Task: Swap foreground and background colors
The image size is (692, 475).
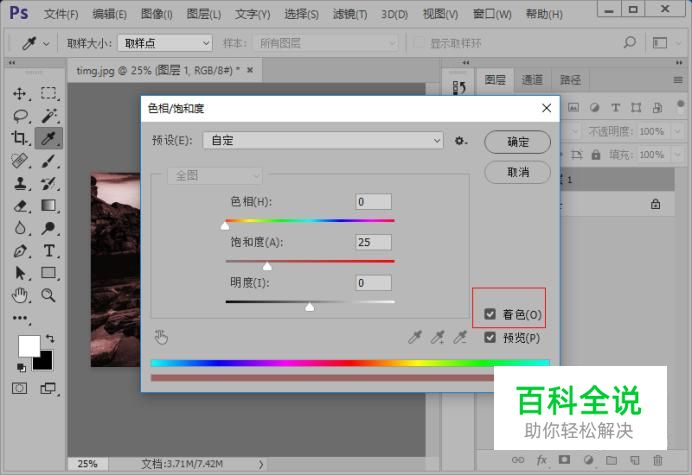Action: click(50, 338)
